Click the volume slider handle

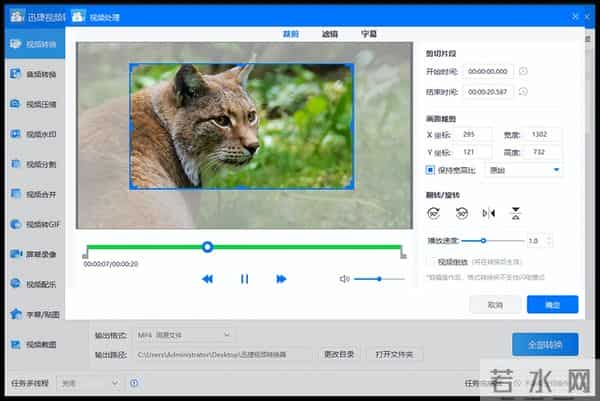tap(379, 279)
